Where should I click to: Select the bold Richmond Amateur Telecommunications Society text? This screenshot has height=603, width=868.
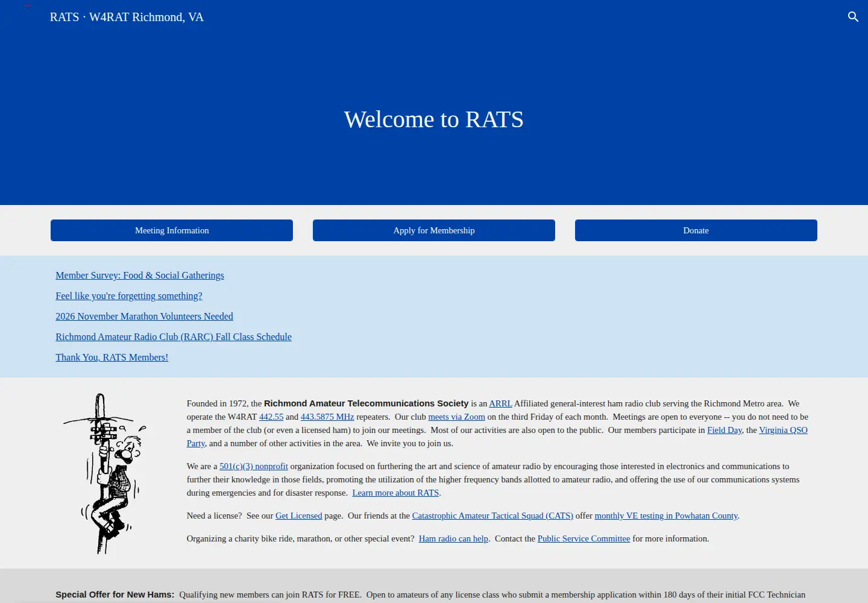click(x=366, y=403)
